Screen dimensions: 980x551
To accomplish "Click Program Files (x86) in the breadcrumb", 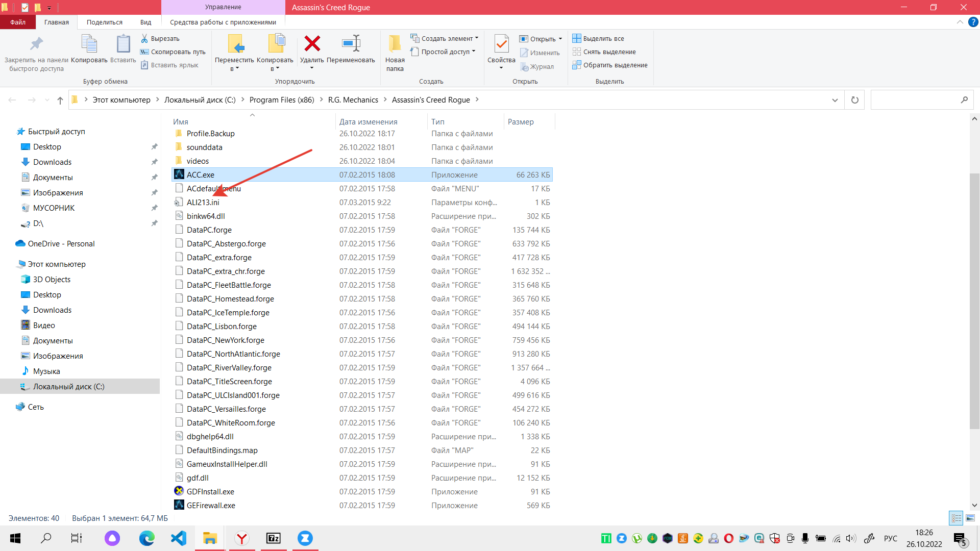I will [281, 100].
